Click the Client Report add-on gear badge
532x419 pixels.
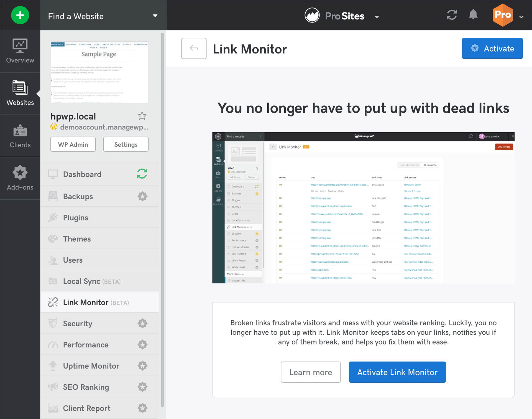142,408
